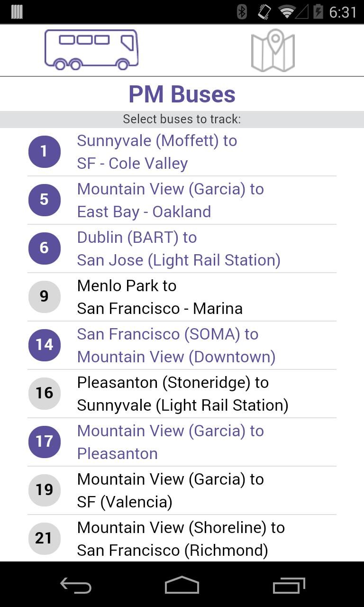
Task: Tap the bus 17 number badge
Action: click(x=45, y=442)
